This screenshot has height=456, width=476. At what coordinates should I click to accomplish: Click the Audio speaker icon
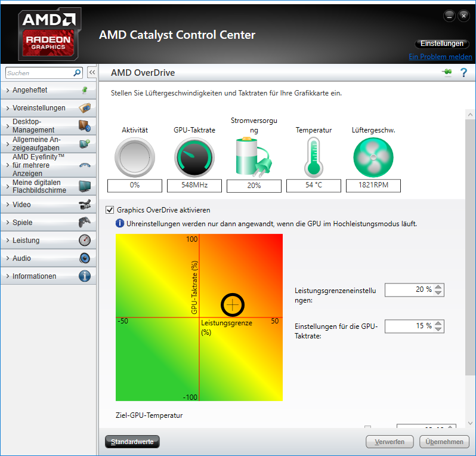(85, 258)
